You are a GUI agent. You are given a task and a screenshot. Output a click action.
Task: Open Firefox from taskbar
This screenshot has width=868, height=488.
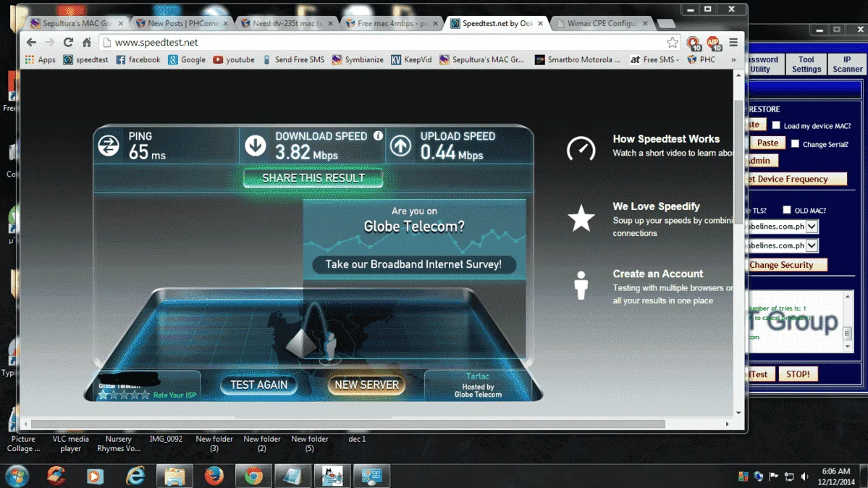pyautogui.click(x=214, y=476)
